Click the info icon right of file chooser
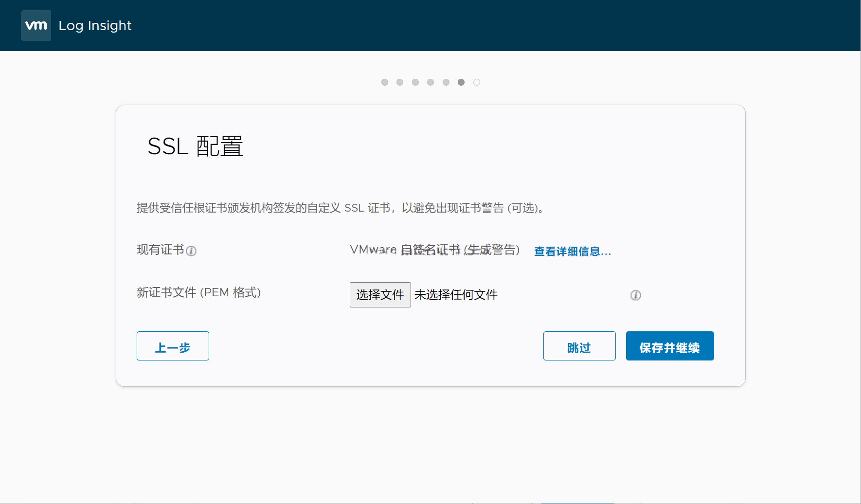This screenshot has width=861, height=504. pos(635,295)
